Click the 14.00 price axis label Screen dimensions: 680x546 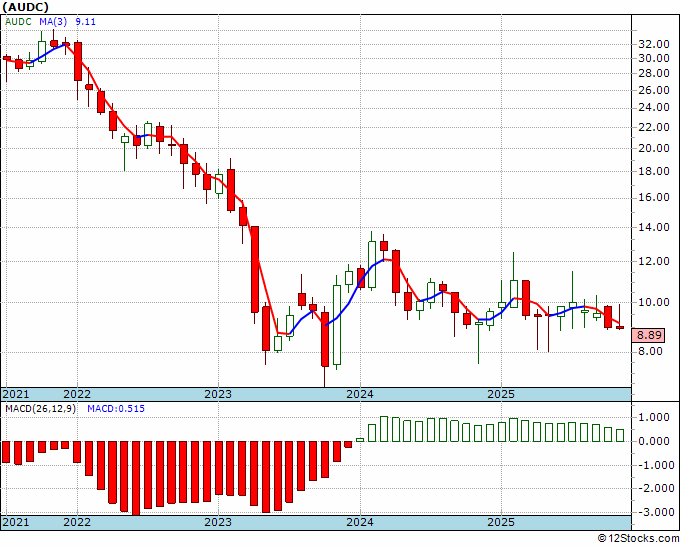point(654,227)
